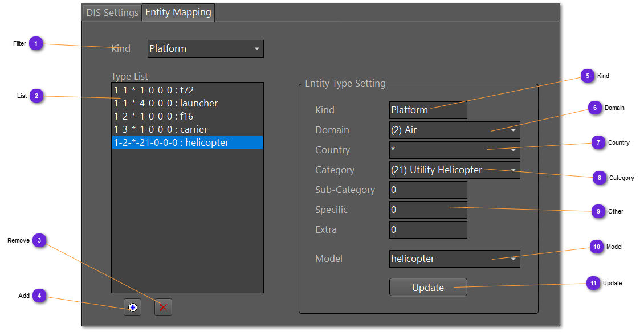Click the add entity type plus icon

click(133, 308)
